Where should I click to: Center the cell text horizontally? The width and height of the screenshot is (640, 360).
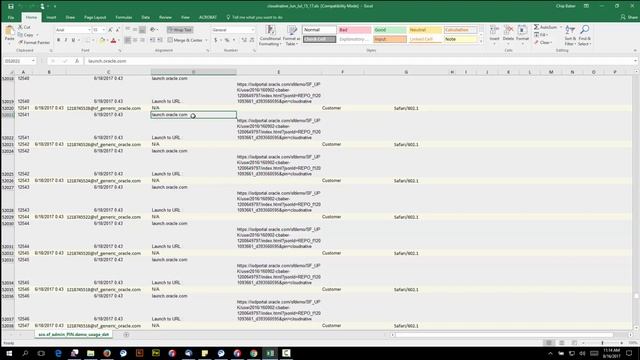tap(135, 40)
